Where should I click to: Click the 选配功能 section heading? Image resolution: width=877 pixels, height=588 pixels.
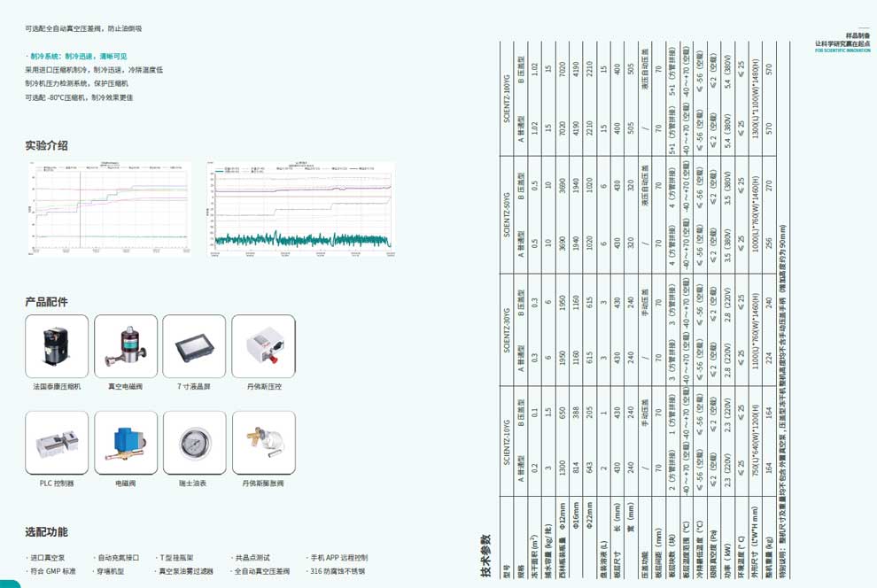click(x=46, y=532)
